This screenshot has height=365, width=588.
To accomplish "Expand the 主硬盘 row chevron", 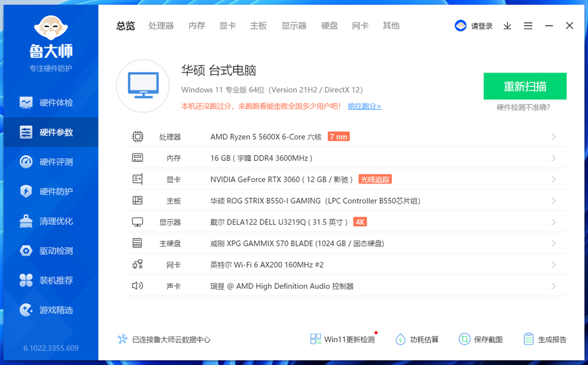I will coord(553,243).
